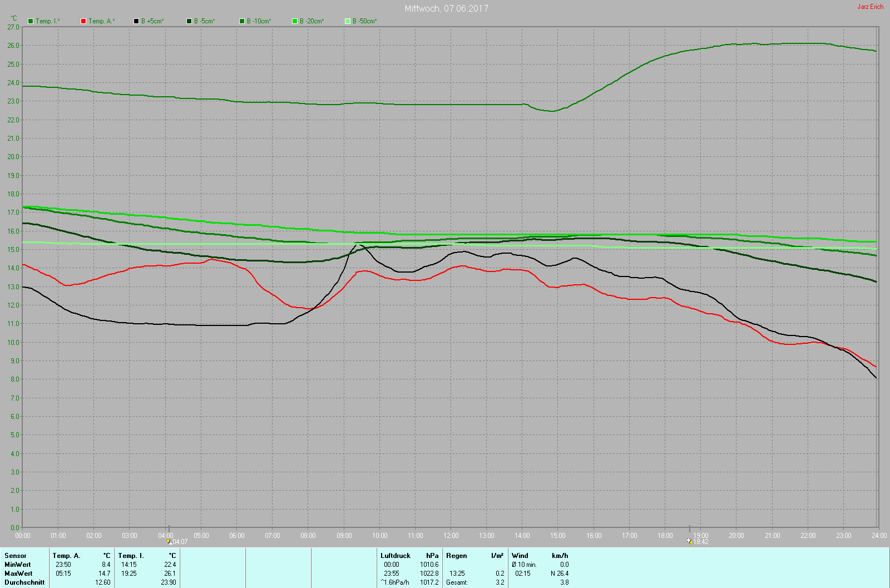Toggle the B -50cm legend label
This screenshot has width=890, height=588.
coord(364,21)
